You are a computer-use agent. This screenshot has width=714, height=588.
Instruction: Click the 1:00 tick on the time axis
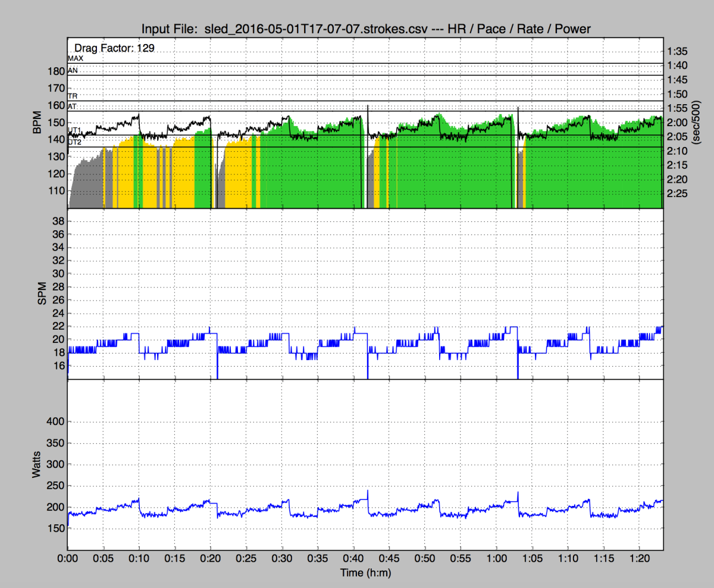click(x=496, y=559)
